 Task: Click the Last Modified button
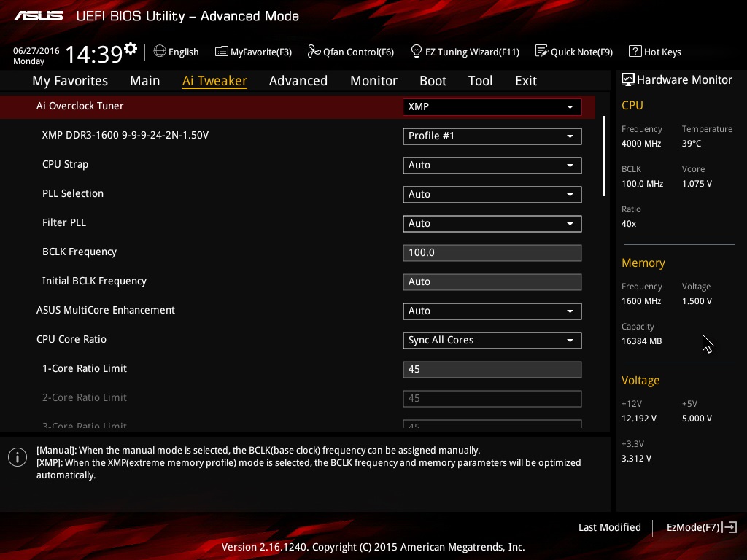(609, 527)
